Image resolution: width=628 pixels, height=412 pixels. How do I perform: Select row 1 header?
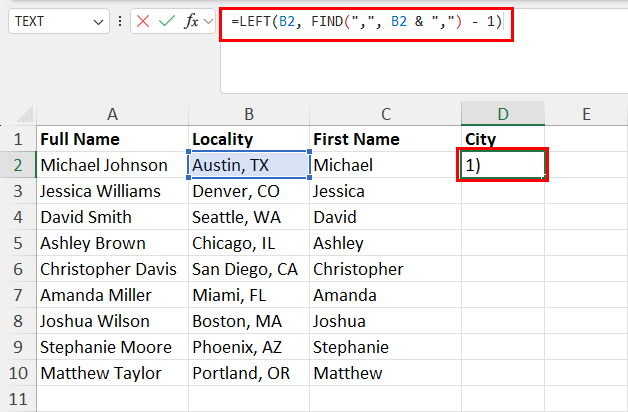pos(18,139)
